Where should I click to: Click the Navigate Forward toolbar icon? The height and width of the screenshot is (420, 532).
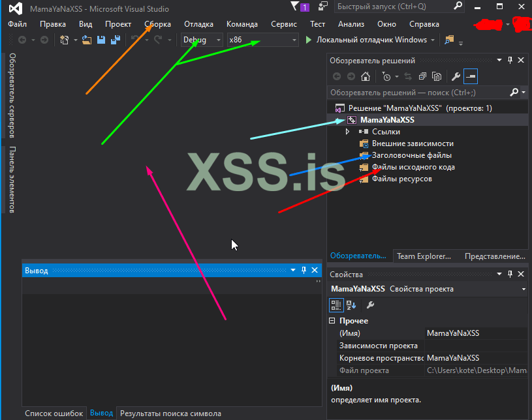pos(44,40)
